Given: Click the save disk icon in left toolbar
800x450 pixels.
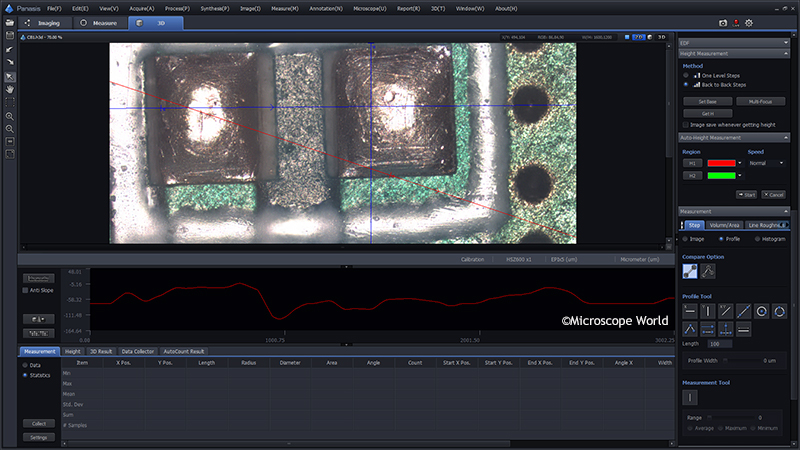Looking at the screenshot, I should [x=10, y=35].
